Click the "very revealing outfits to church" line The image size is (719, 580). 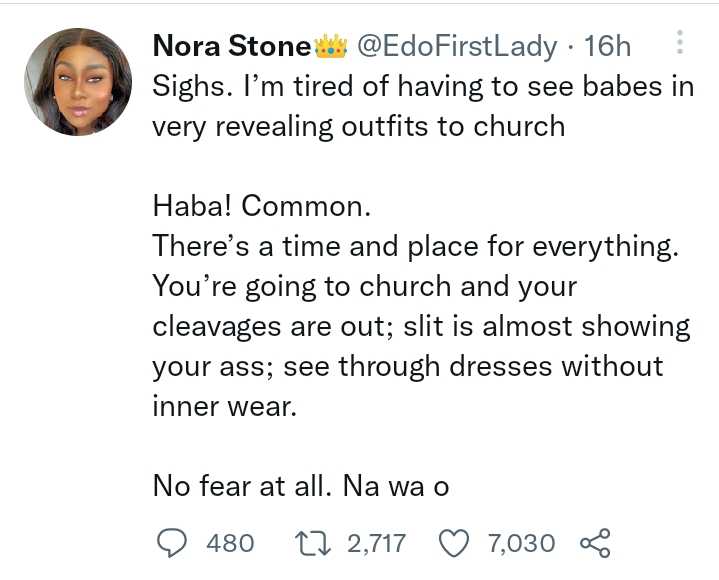358,127
